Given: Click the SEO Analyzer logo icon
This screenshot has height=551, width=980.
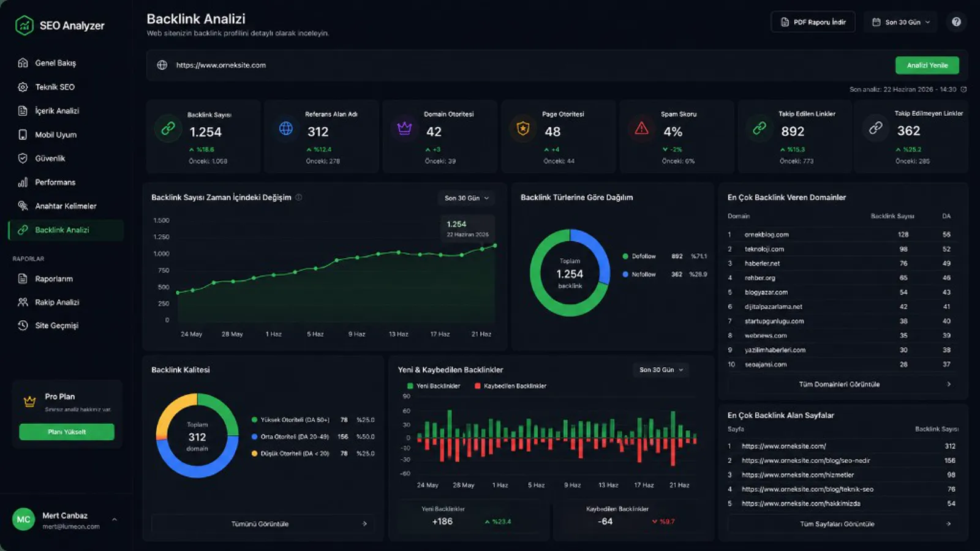Looking at the screenshot, I should (24, 25).
